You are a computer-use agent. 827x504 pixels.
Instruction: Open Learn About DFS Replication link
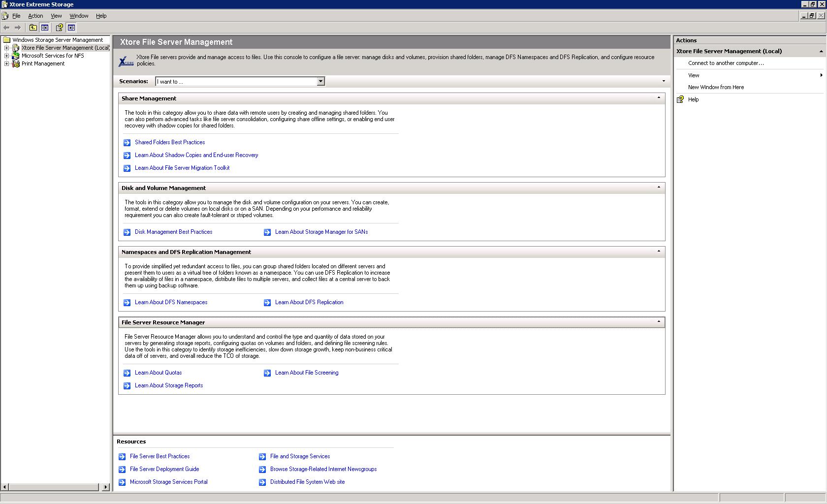click(x=309, y=302)
